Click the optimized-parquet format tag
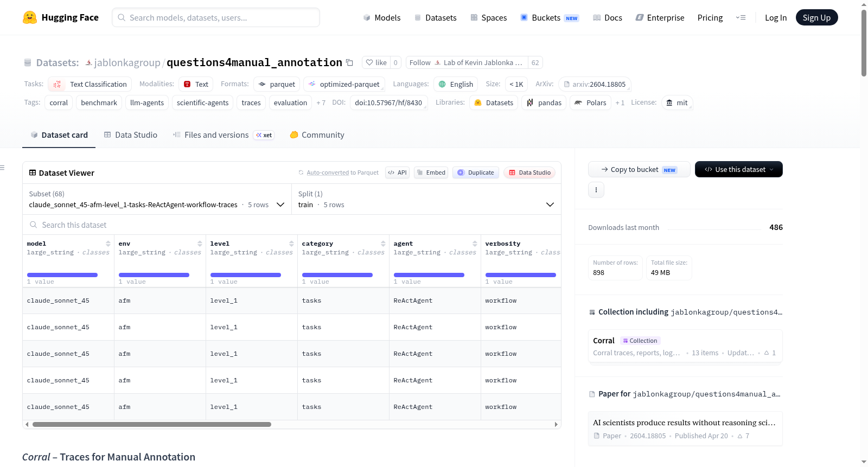868x467 pixels. click(x=344, y=85)
